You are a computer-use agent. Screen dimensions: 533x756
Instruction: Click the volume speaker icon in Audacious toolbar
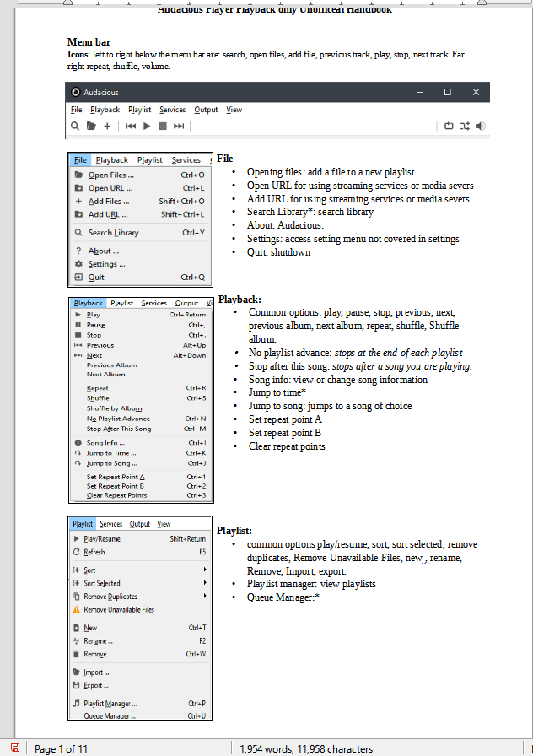pos(481,126)
